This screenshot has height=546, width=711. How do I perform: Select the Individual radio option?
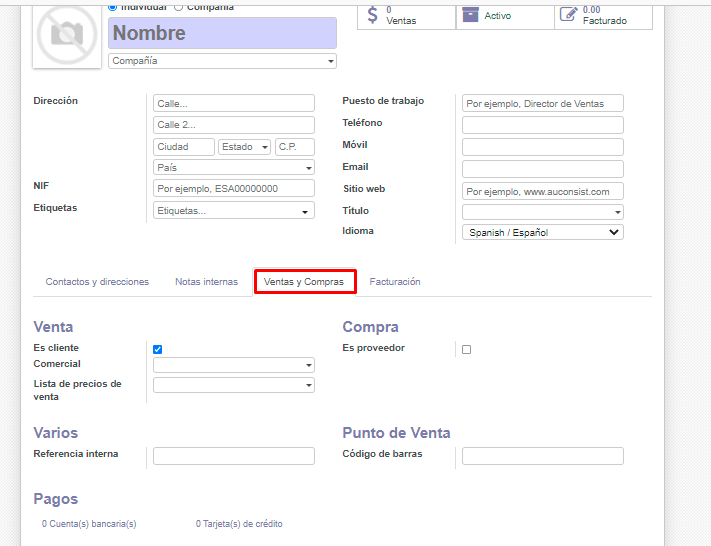click(112, 7)
